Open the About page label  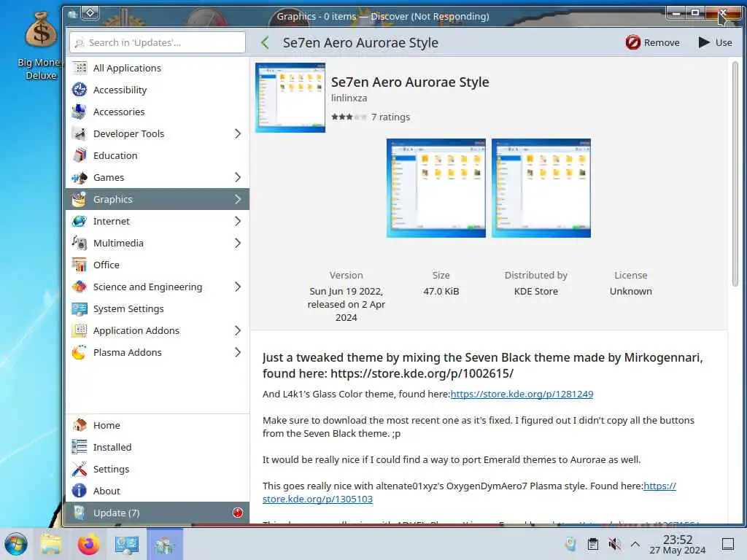[x=107, y=491]
